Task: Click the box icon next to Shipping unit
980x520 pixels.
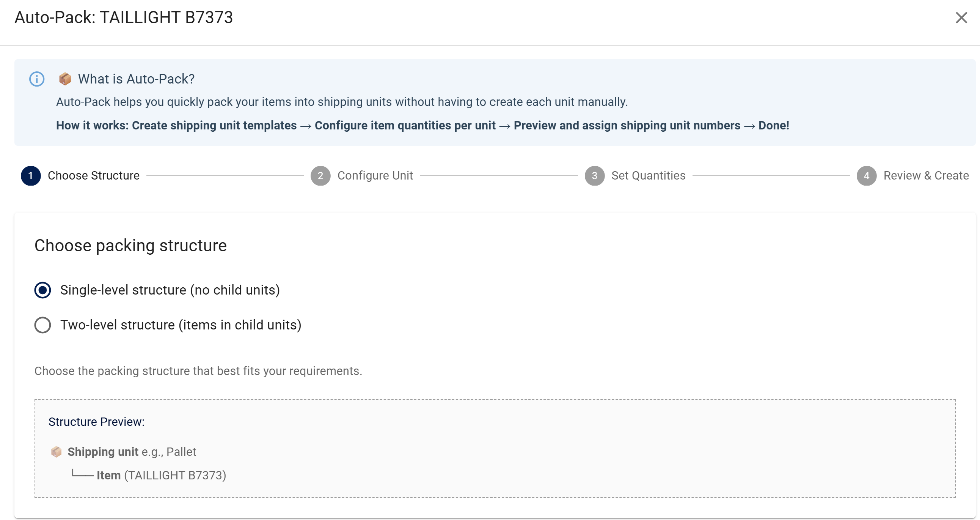Action: (x=56, y=452)
